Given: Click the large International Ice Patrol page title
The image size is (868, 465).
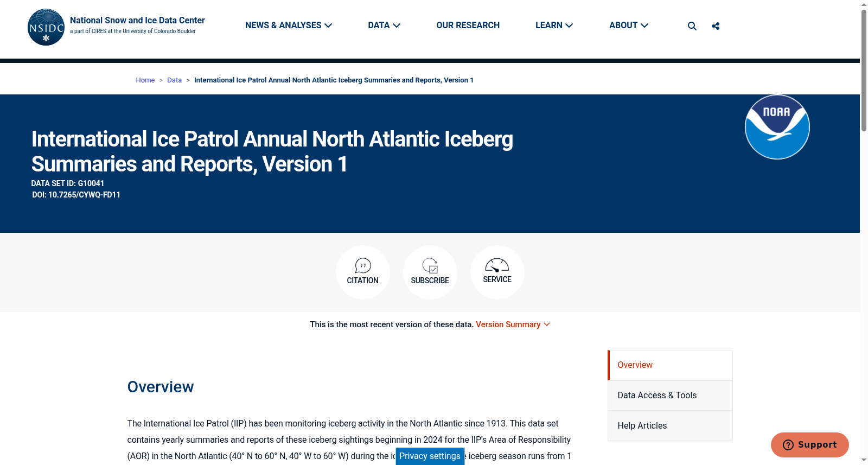Looking at the screenshot, I should click(x=272, y=151).
